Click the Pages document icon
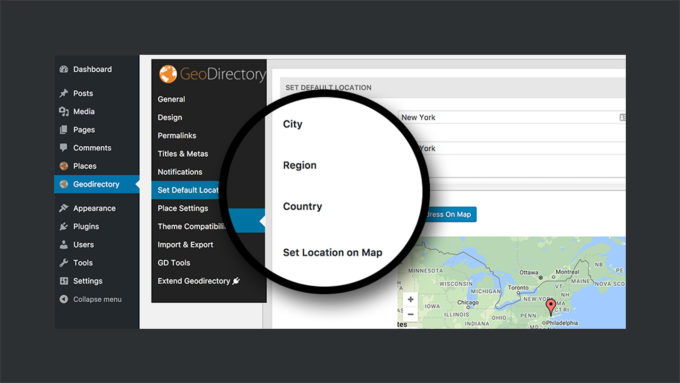680x383 pixels. point(64,130)
